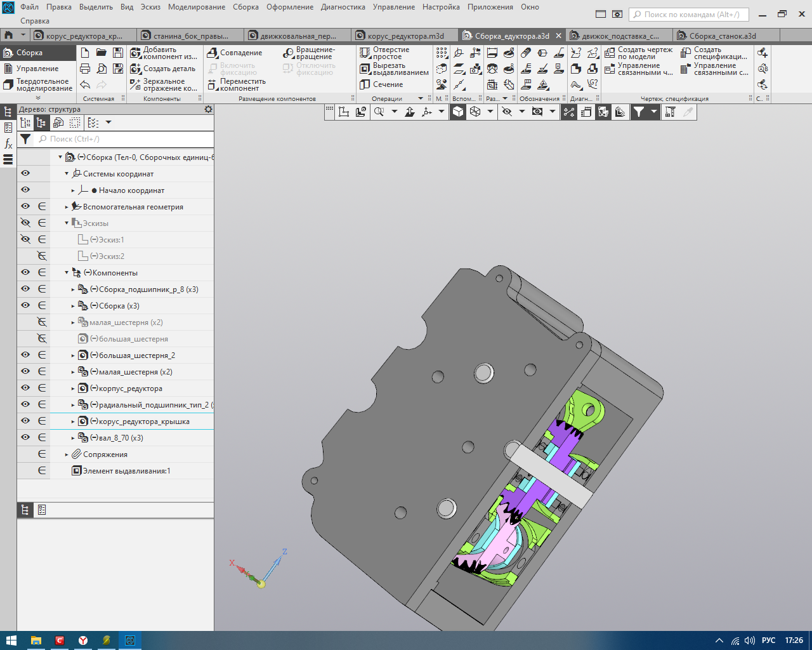Click the Undo arrow icon
The height and width of the screenshot is (650, 812).
[x=86, y=85]
